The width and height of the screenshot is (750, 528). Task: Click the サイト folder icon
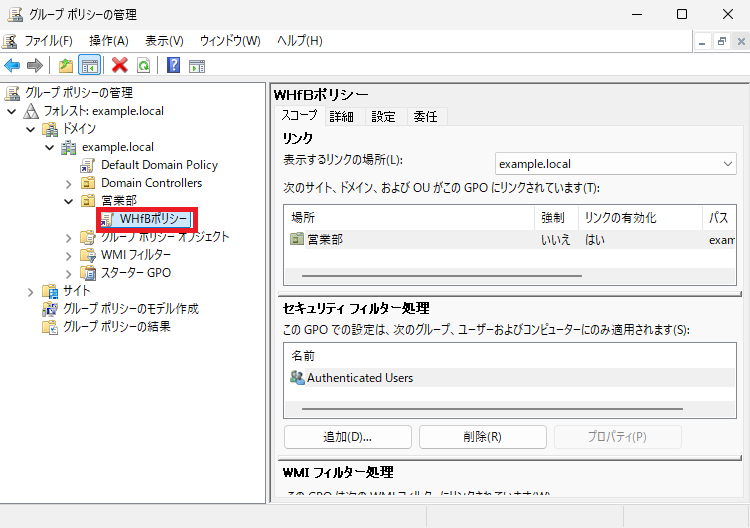point(50,291)
